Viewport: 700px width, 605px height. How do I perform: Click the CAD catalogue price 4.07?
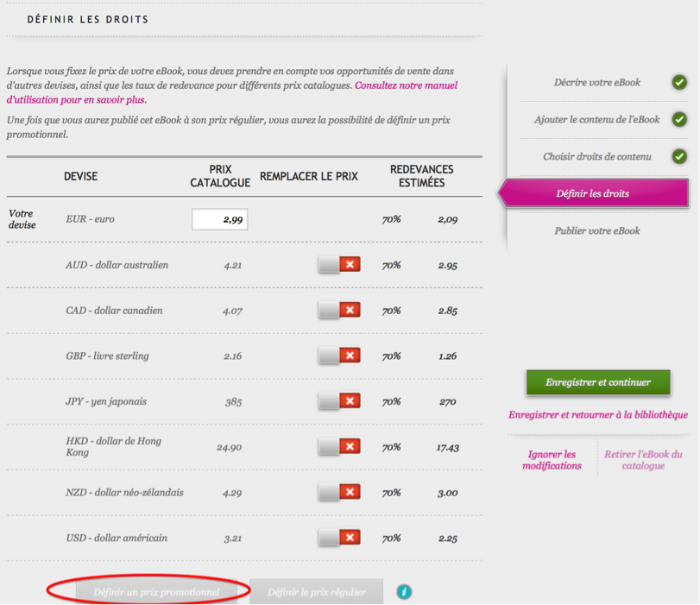pyautogui.click(x=232, y=311)
